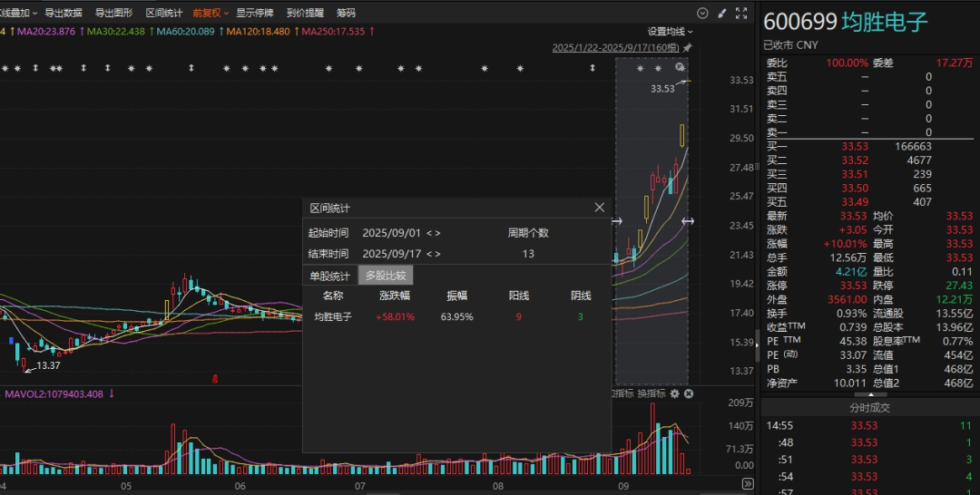Image resolution: width=980 pixels, height=495 pixels.
Task: Select the 多股比较 tab
Action: coord(385,275)
